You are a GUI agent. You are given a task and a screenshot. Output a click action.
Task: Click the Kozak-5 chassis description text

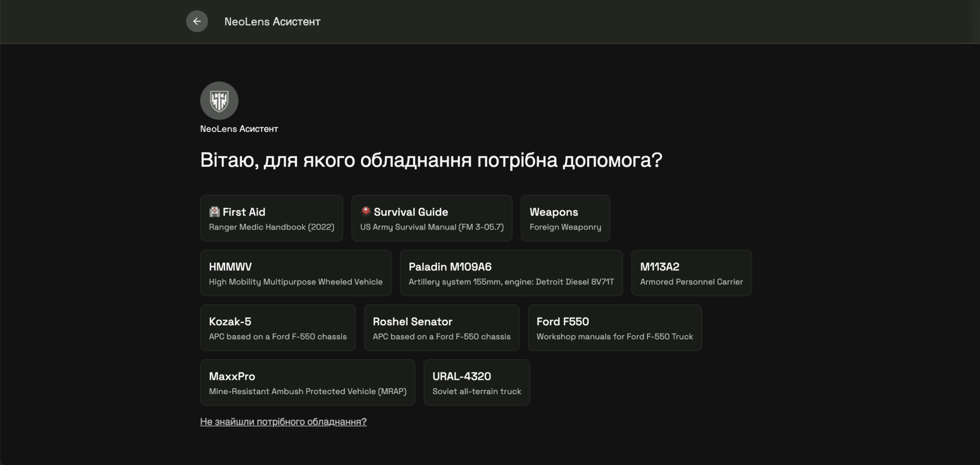277,336
